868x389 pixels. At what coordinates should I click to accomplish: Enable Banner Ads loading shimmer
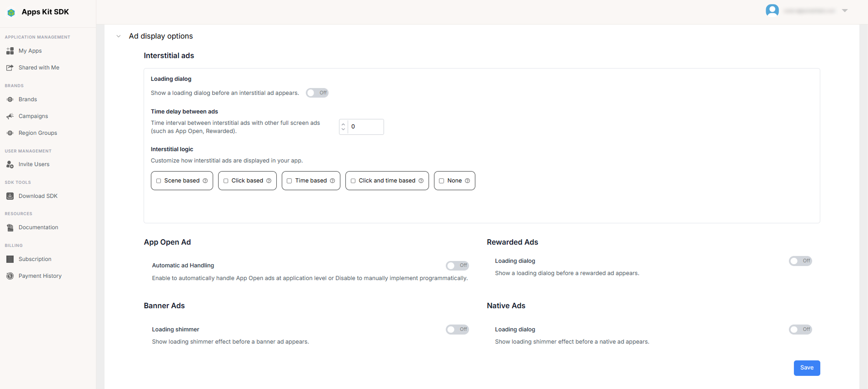pos(457,330)
